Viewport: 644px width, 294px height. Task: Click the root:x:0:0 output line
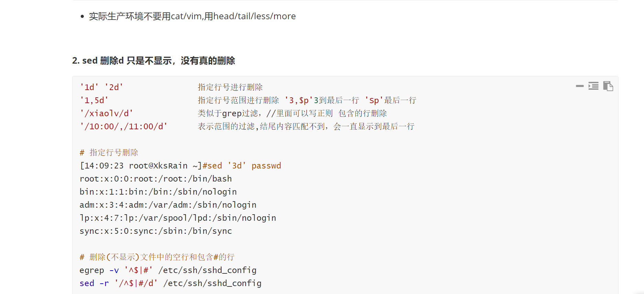coord(156,179)
